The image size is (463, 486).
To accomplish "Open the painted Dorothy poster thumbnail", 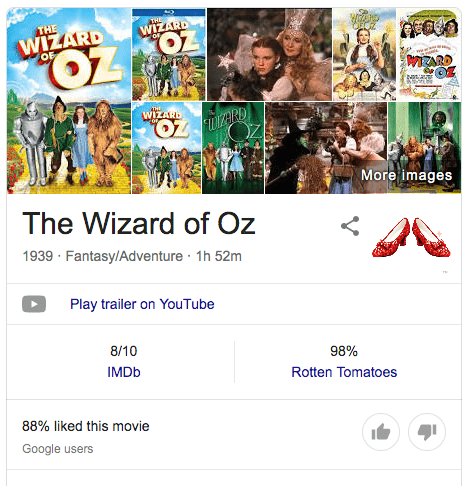I will tap(364, 54).
